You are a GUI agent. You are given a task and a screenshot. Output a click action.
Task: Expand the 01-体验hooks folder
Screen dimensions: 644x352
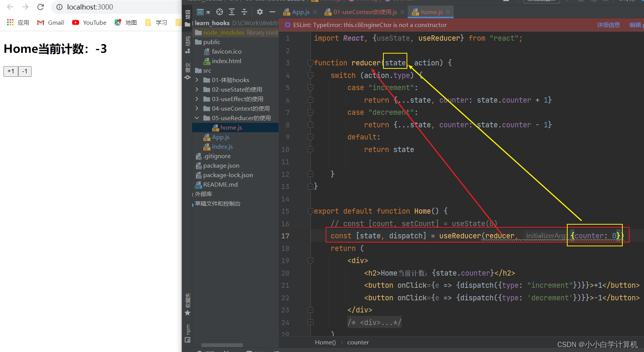pos(197,80)
